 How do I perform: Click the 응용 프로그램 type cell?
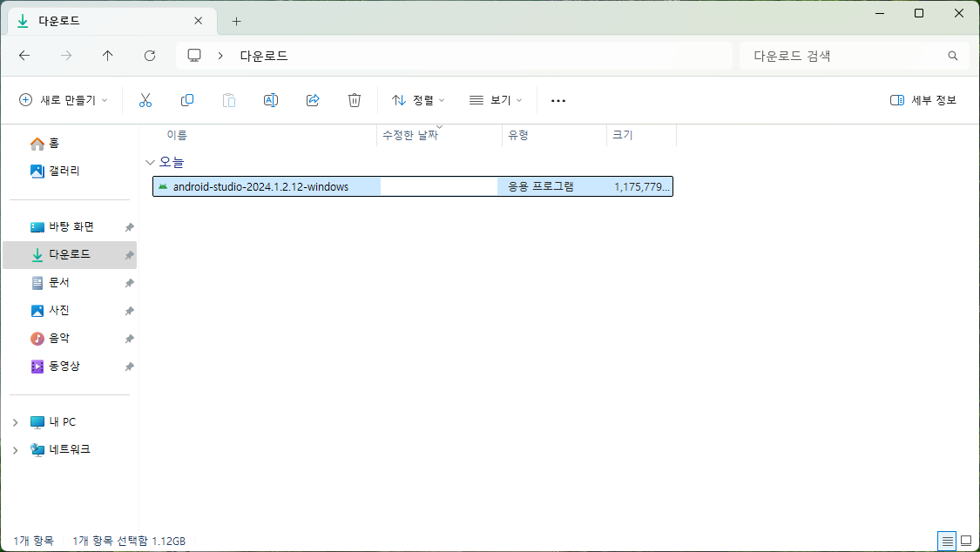541,186
